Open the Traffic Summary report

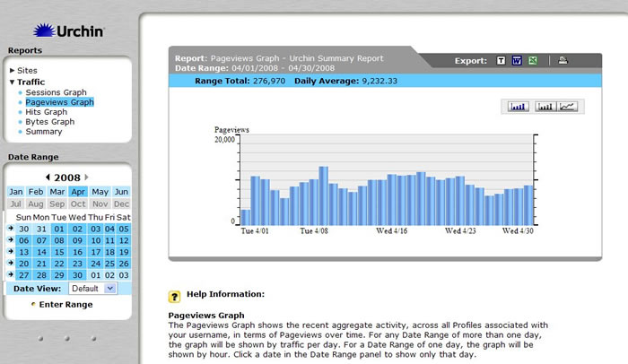coord(44,132)
